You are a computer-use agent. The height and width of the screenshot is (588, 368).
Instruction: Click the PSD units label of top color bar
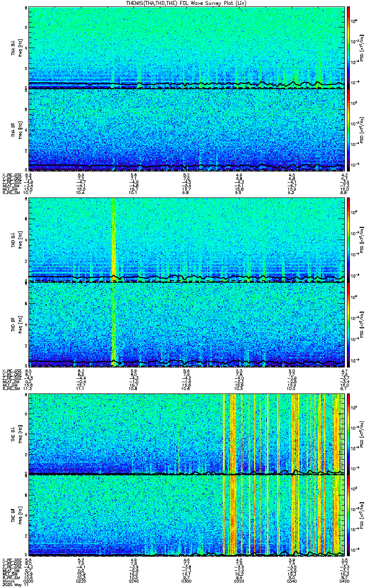tap(362, 48)
